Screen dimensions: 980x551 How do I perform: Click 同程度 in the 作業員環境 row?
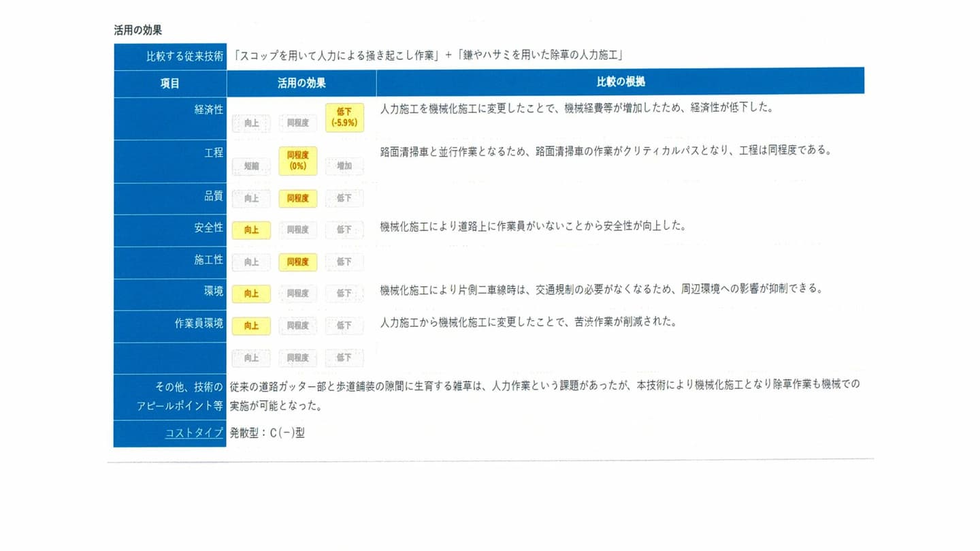(297, 326)
